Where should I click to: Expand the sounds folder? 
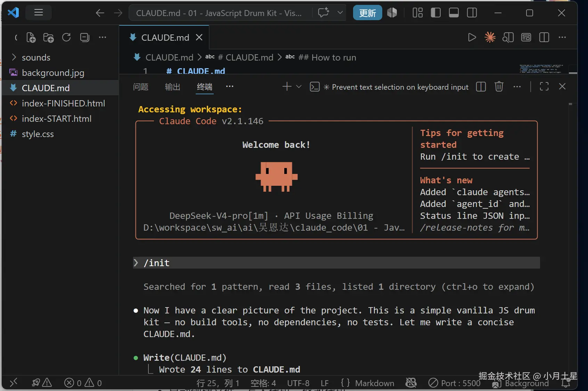pos(60,57)
